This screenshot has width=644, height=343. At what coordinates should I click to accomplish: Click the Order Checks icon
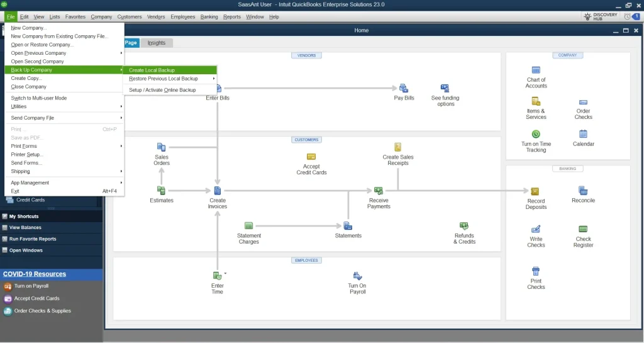coord(583,103)
